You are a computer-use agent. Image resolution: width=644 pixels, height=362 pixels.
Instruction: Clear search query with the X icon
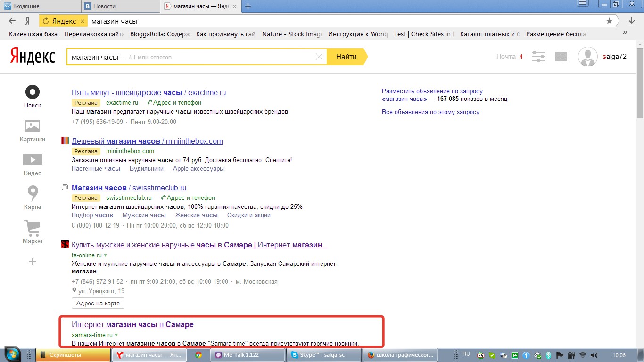(319, 57)
